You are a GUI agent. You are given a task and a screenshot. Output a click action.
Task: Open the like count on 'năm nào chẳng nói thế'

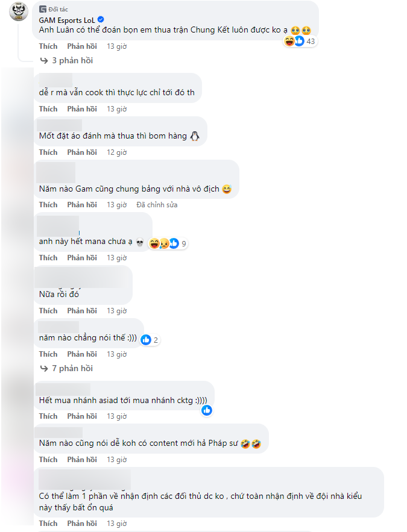pos(150,340)
